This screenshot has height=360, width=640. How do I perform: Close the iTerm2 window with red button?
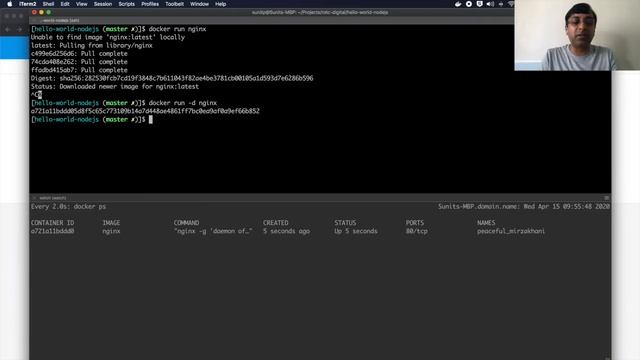click(34, 12)
